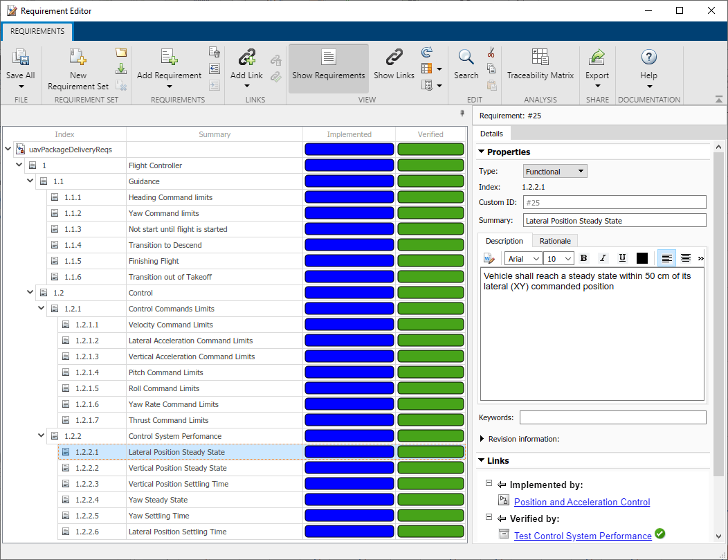Toggle the Show Requirements view
Screen dimensions: 728x560
click(x=328, y=64)
